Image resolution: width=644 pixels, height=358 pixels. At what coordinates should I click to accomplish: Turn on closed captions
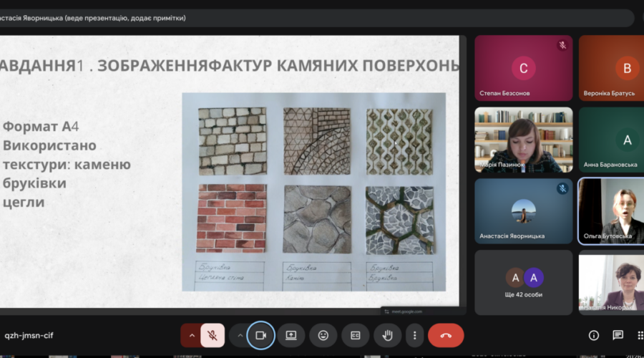tap(355, 335)
